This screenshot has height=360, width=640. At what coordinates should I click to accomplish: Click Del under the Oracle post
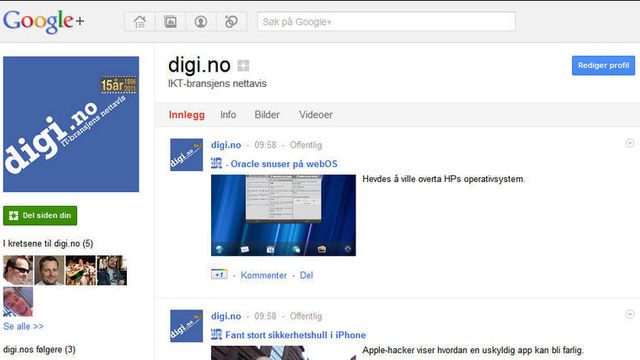[x=307, y=275]
